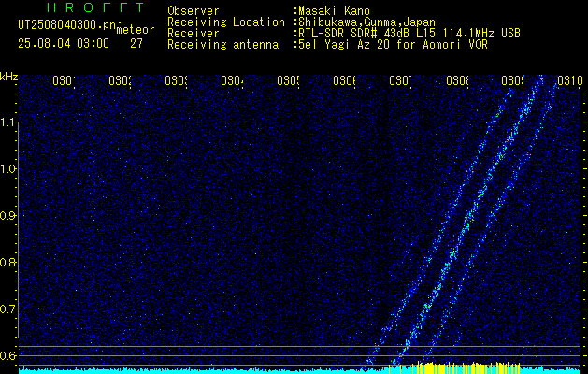Click the 0309 time marker
The image size is (588, 374).
(512, 80)
